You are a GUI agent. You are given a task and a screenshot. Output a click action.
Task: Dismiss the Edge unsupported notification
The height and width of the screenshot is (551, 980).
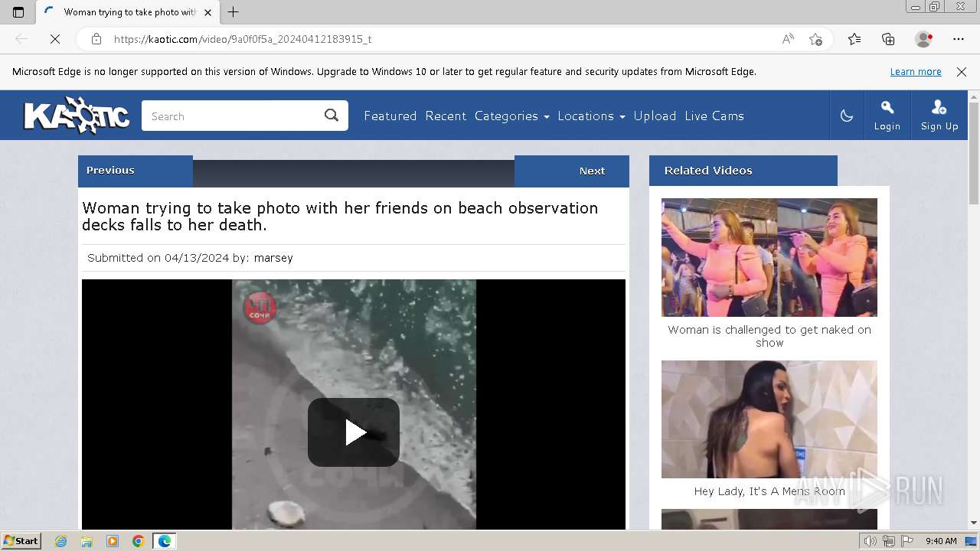(x=962, y=72)
